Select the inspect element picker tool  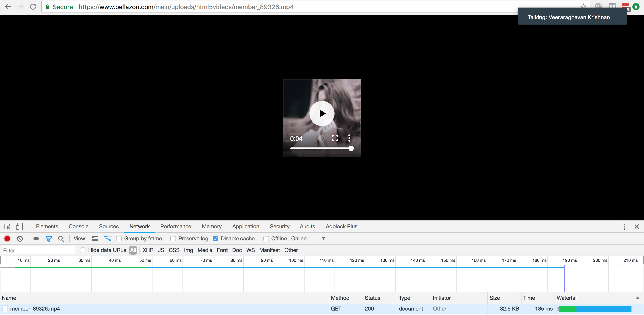tap(7, 227)
